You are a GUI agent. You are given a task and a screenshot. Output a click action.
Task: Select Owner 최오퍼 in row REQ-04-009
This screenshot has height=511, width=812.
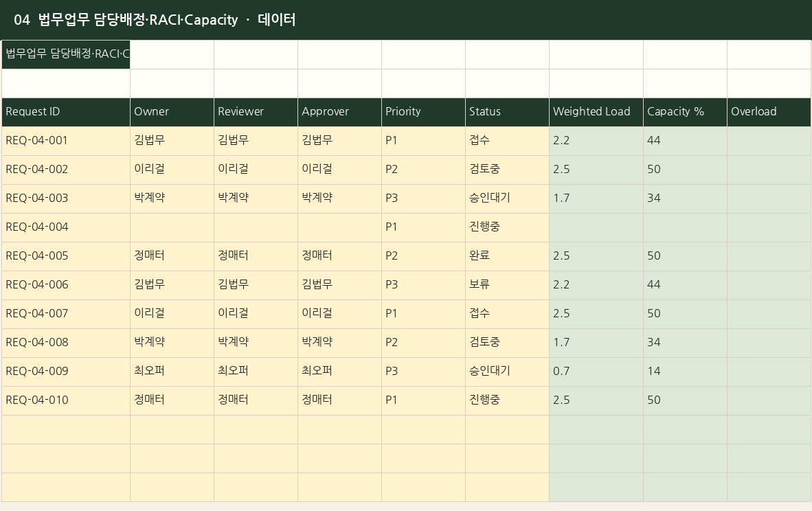(172, 372)
